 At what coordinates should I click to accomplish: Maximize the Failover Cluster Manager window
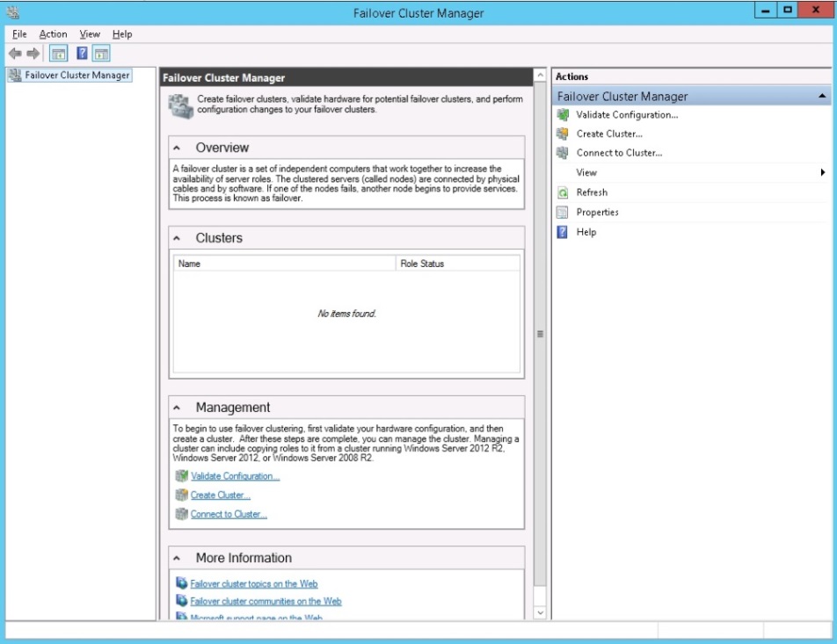pos(788,11)
